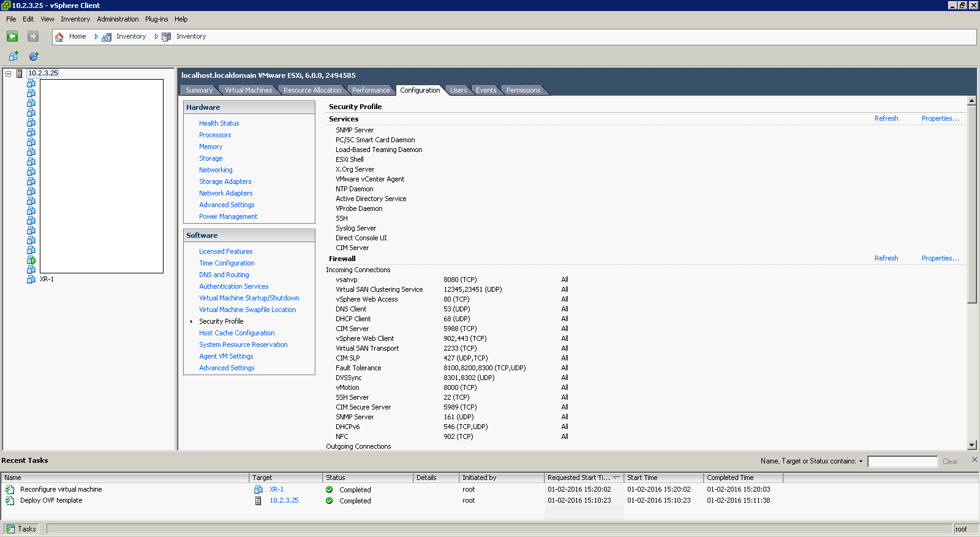Click new virtual machine toolbar icon

pyautogui.click(x=13, y=56)
